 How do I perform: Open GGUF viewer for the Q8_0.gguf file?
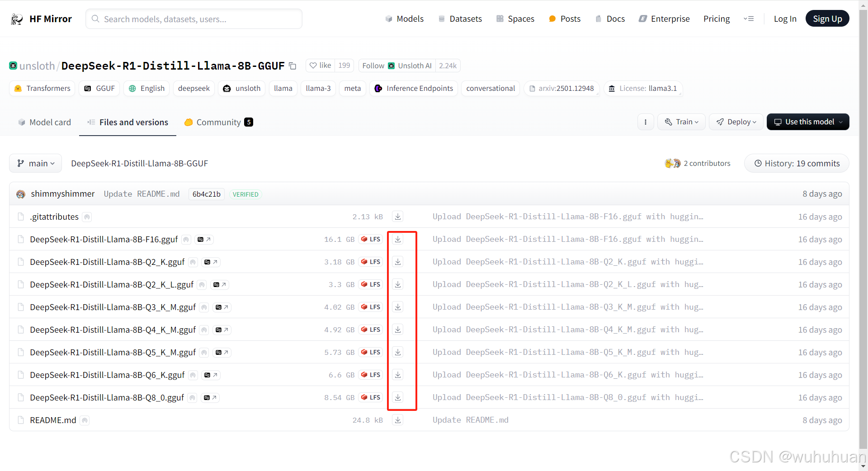click(x=210, y=397)
